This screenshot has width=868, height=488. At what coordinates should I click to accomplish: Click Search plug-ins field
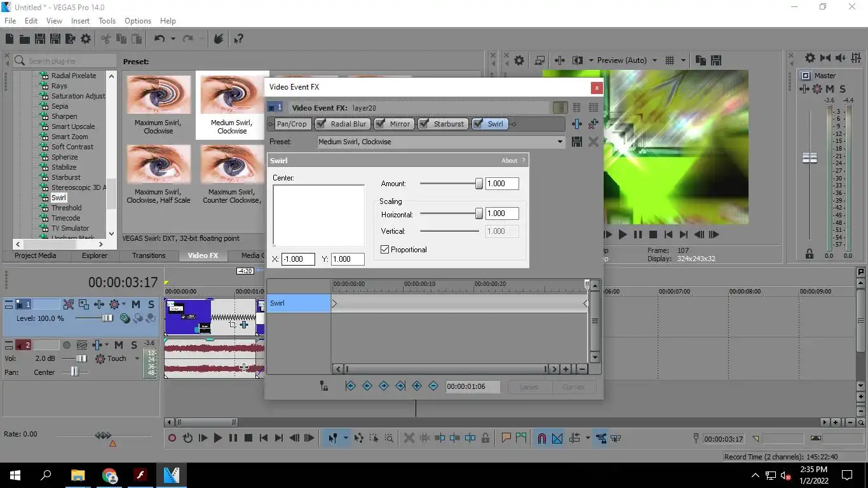(65, 61)
